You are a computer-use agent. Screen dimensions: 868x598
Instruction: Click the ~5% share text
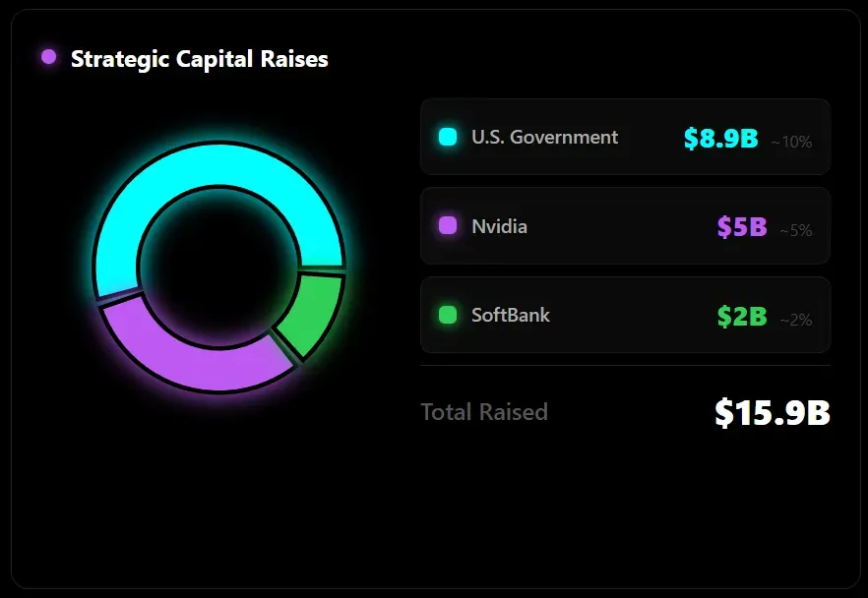click(796, 231)
